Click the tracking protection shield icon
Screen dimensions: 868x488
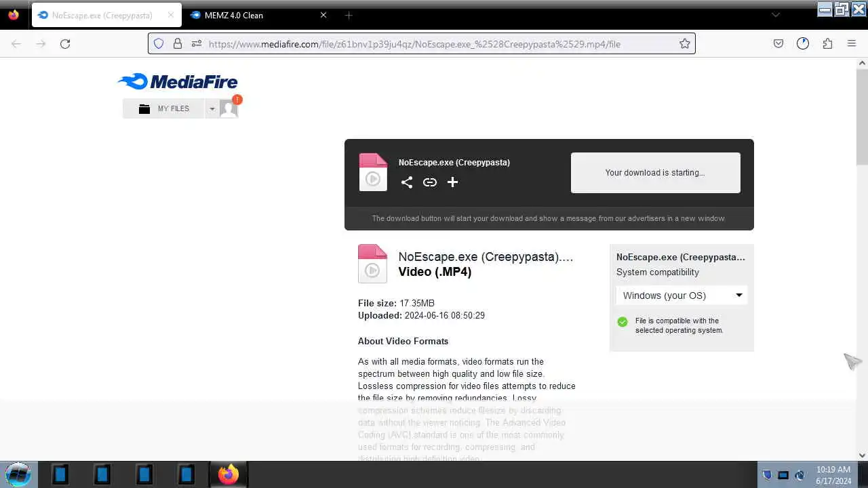click(159, 43)
